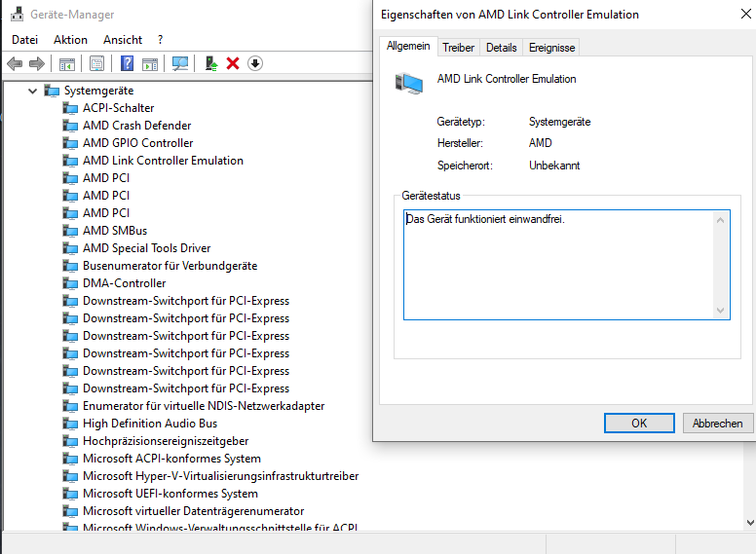Click the DMA-Controller device icon
Image resolution: width=756 pixels, height=554 pixels.
point(70,283)
